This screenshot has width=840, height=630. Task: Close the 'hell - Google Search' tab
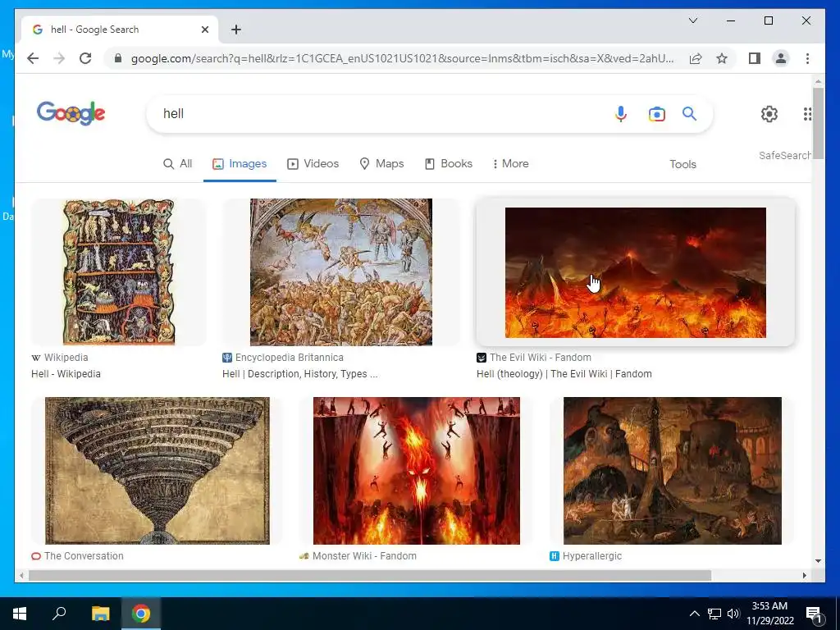tap(204, 30)
